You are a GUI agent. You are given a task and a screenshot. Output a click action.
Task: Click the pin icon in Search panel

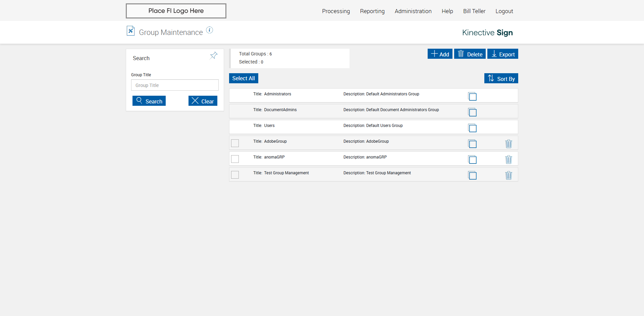click(x=214, y=55)
